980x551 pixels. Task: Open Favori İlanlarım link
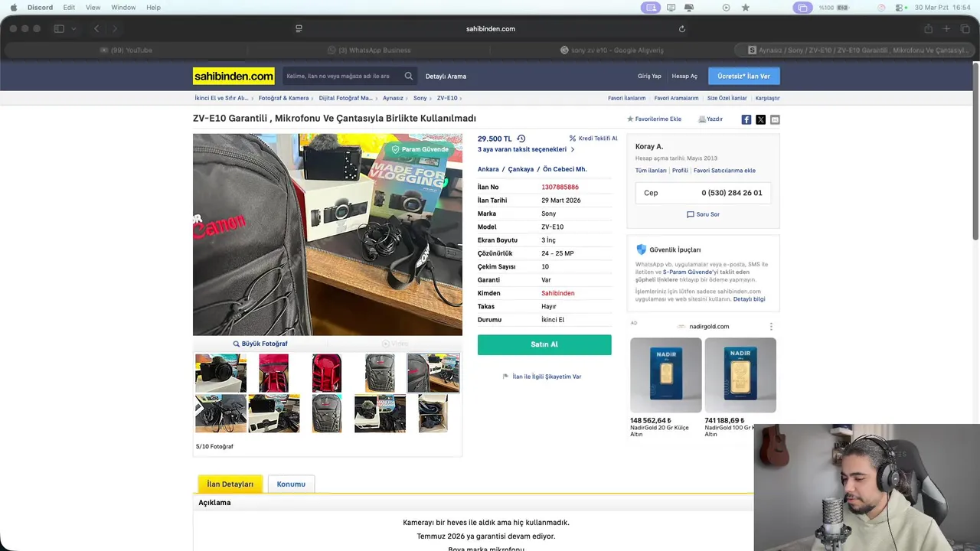(x=626, y=98)
